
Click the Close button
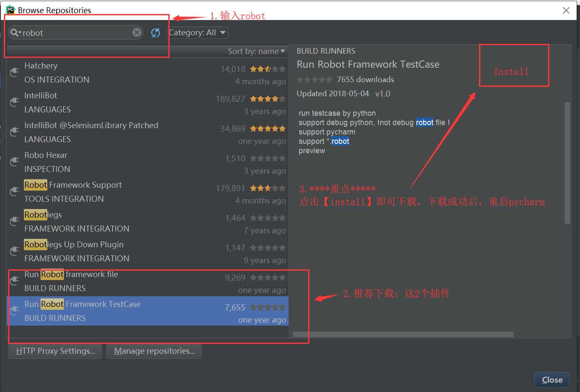[x=552, y=380]
